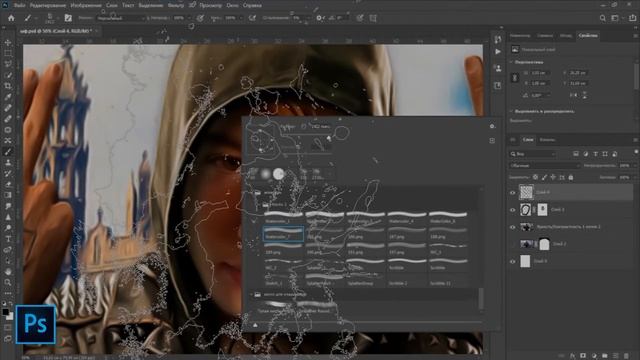Click the Слой 4 layer thumbnail
The image size is (640, 360).
click(x=526, y=192)
